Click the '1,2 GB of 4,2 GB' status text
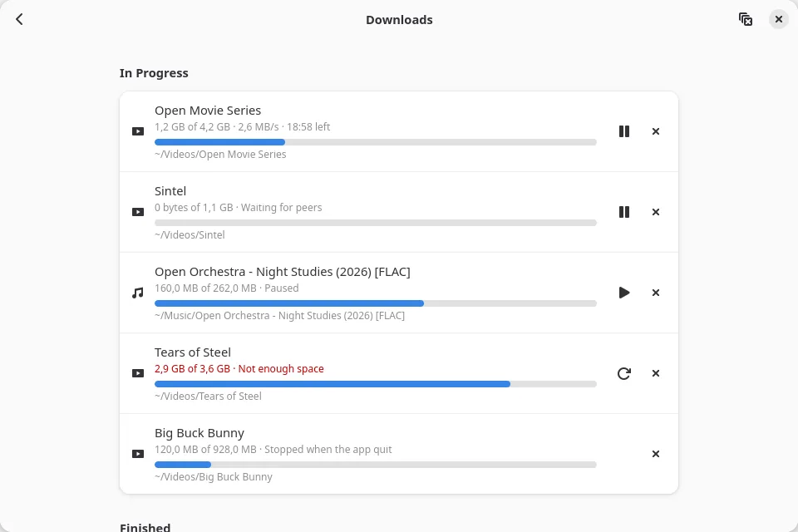This screenshot has height=532, width=798. click(192, 126)
